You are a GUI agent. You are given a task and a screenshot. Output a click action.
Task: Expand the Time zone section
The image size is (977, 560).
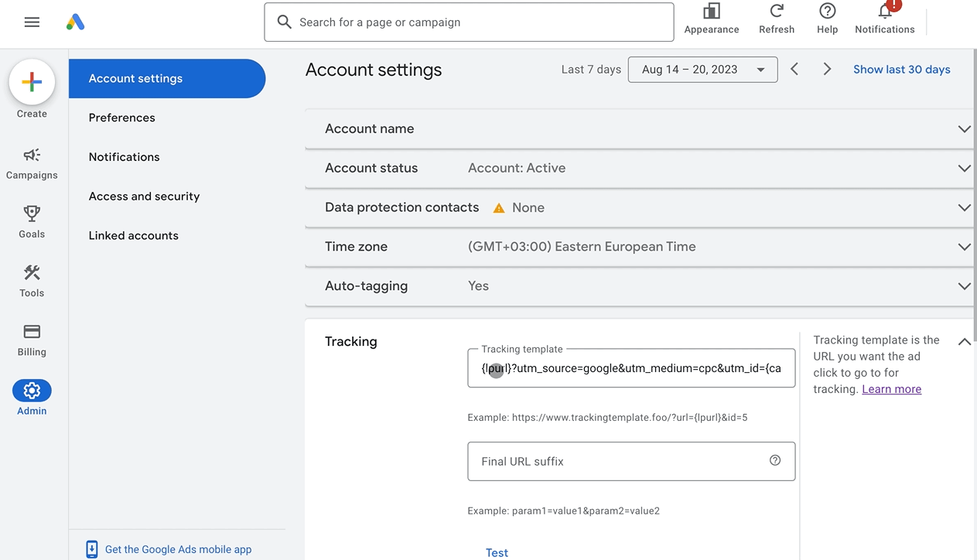coord(964,247)
